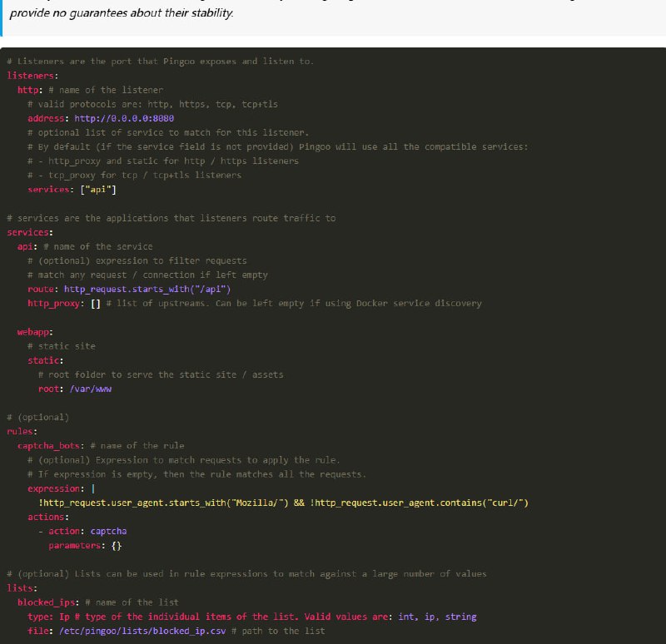Click the rules section header
The width and height of the screenshot is (666, 644).
(18, 431)
